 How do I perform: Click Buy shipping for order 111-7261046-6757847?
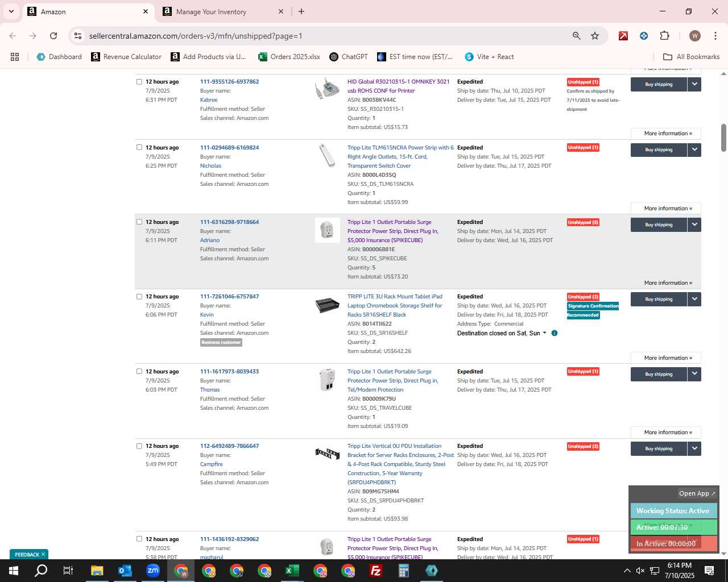659,299
